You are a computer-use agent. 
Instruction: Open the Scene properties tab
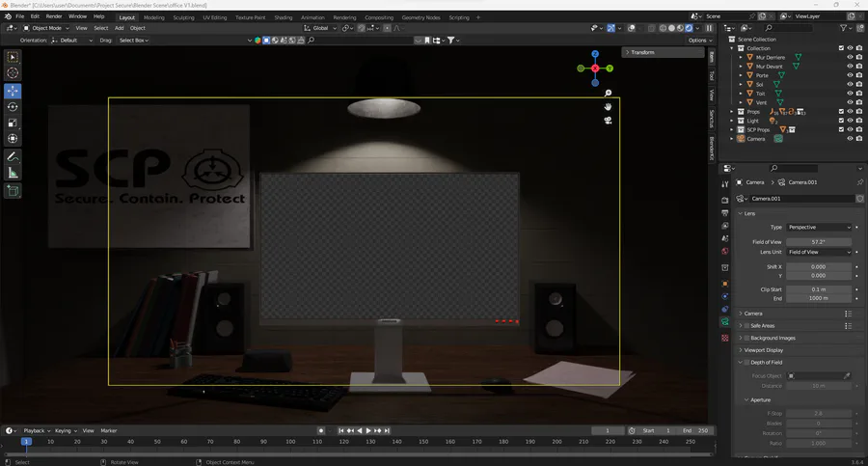coord(725,238)
